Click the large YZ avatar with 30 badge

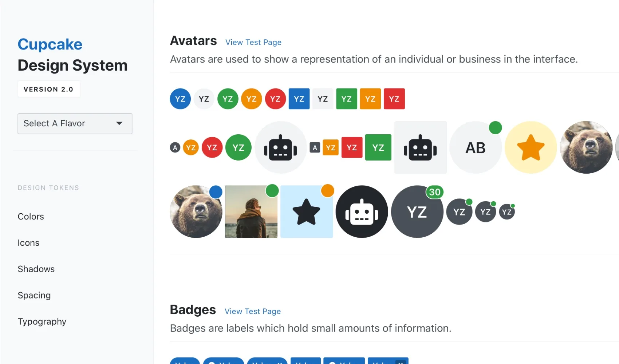[x=417, y=211]
